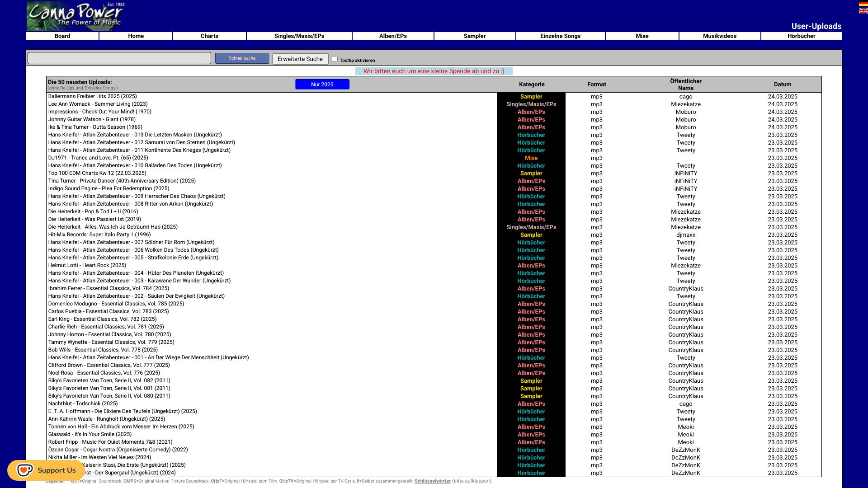868x488 pixels.
Task: Open the Charts menu item
Action: [x=209, y=36]
